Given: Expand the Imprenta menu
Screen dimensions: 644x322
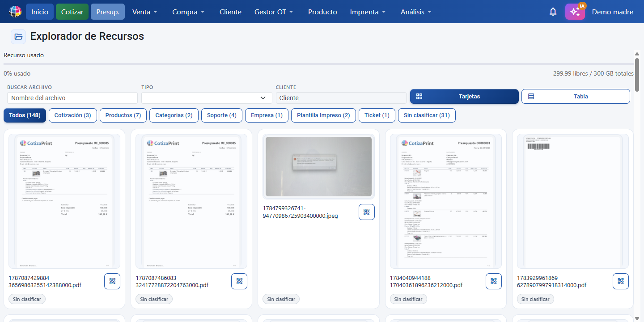Looking at the screenshot, I should (x=368, y=12).
